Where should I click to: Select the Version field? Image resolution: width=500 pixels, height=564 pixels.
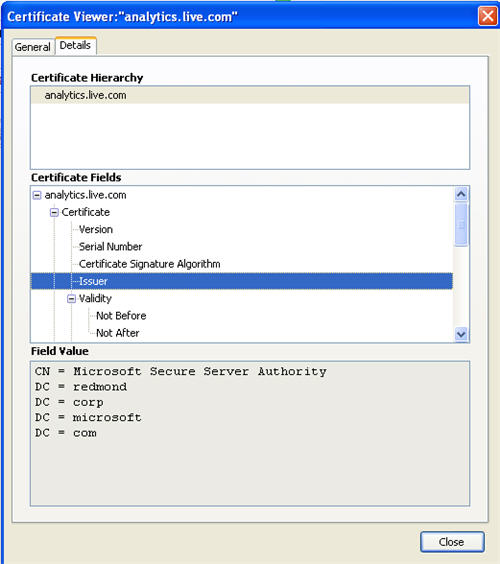[96, 229]
